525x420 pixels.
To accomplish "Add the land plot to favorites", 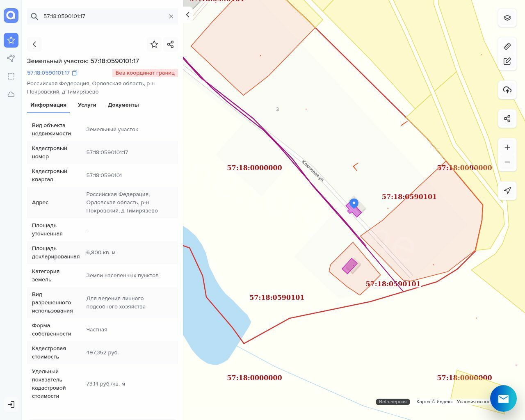I will point(154,44).
